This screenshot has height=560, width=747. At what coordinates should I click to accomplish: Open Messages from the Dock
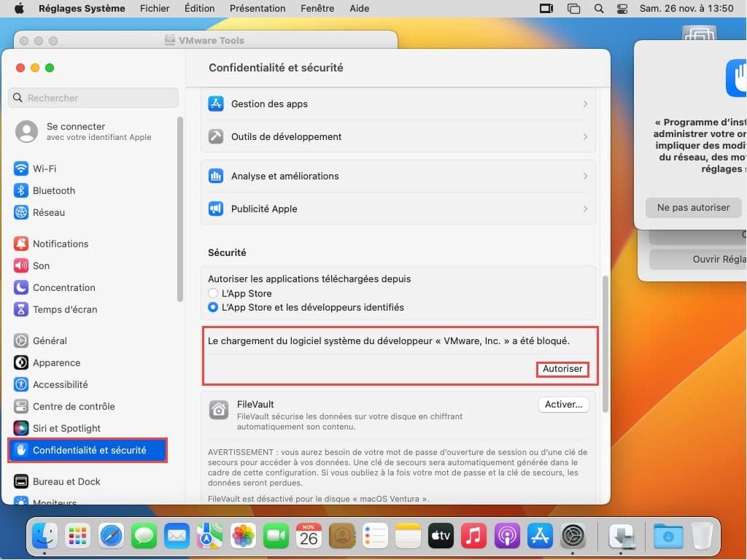pos(144,536)
